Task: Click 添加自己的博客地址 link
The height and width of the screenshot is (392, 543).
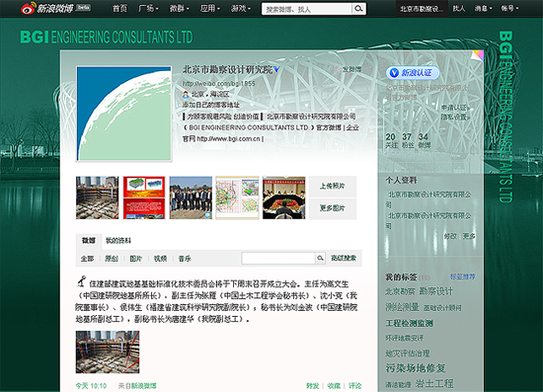Action: coord(211,105)
